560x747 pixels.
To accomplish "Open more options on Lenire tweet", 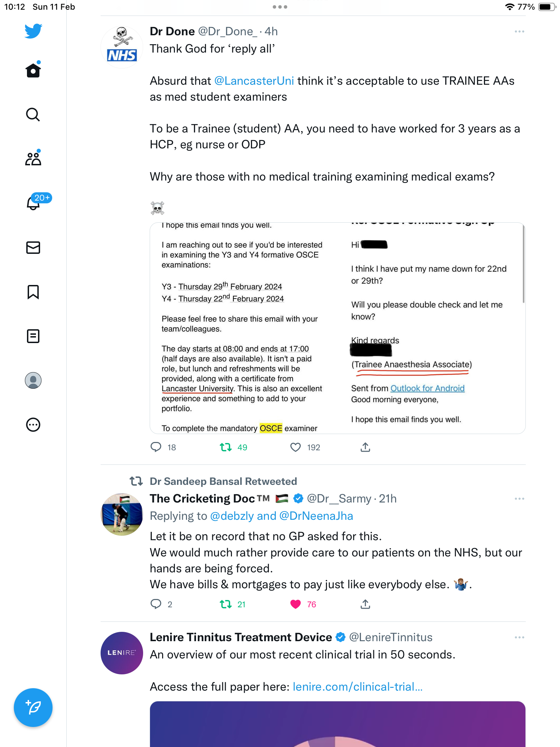I will pos(519,637).
